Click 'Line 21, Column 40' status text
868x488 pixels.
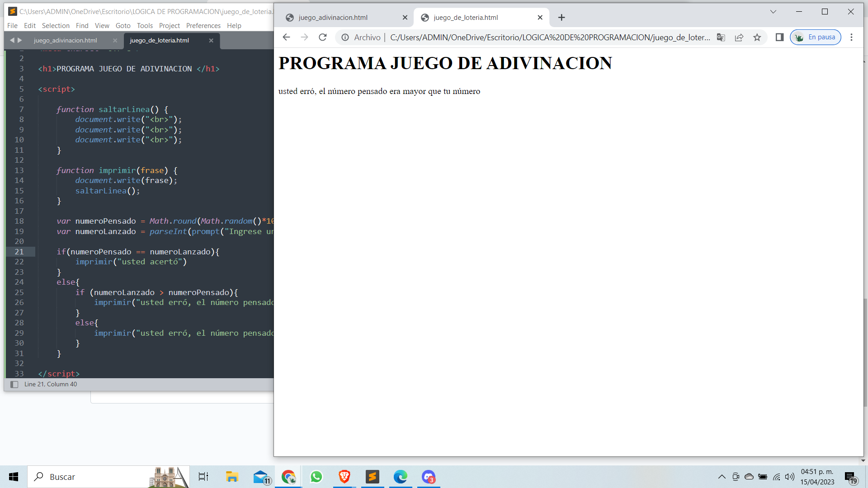pos(51,384)
